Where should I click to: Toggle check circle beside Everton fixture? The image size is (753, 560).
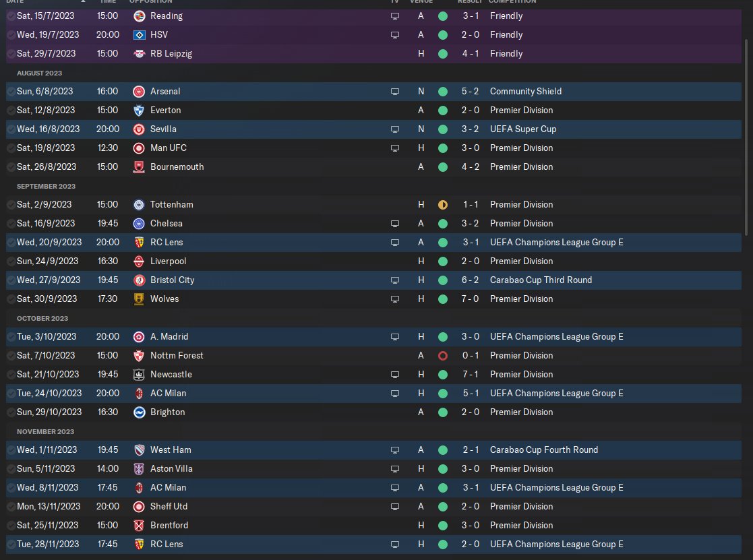click(11, 110)
